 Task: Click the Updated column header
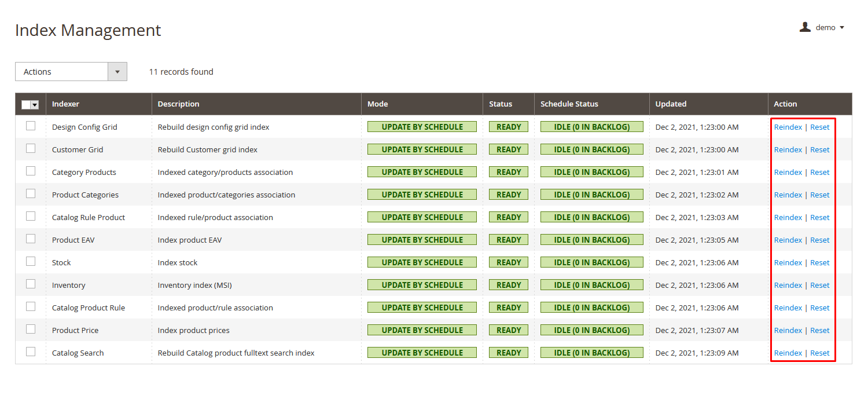pyautogui.click(x=671, y=104)
